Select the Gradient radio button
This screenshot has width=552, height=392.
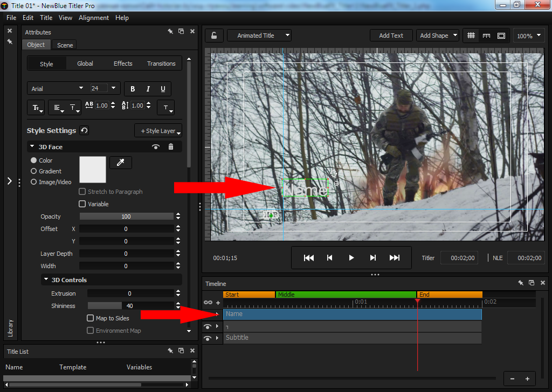point(33,171)
